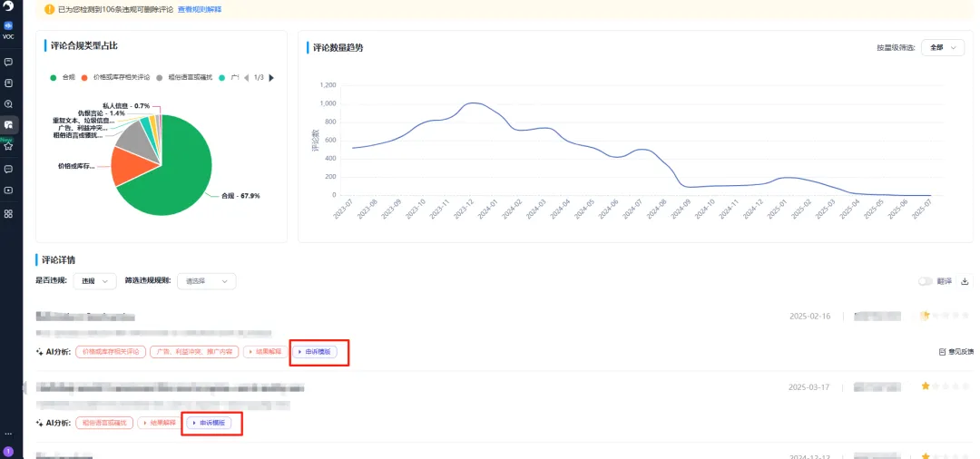Toggle the 合规 legend item in the pie chart
The height and width of the screenshot is (459, 980).
[64, 78]
